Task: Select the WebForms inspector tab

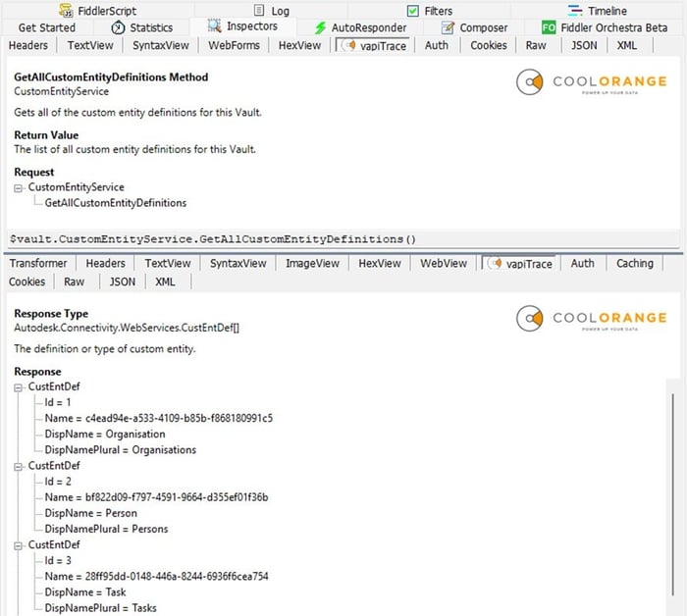Action: tap(234, 45)
